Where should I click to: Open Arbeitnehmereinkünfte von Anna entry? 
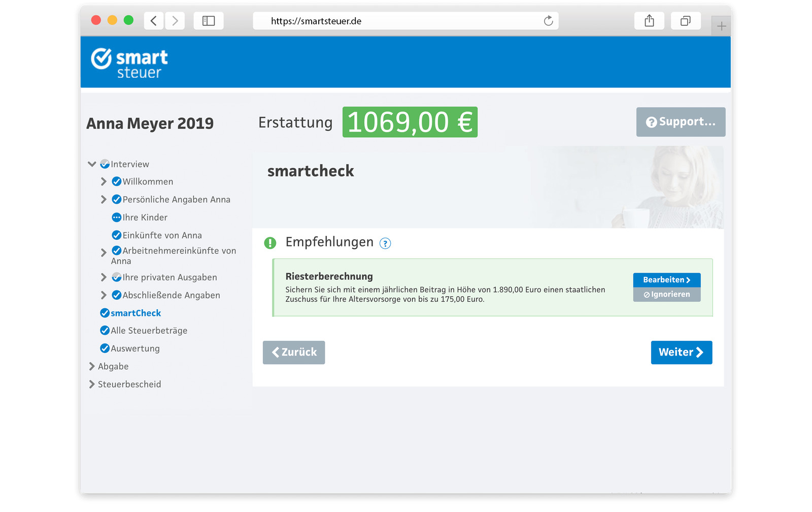(174, 256)
